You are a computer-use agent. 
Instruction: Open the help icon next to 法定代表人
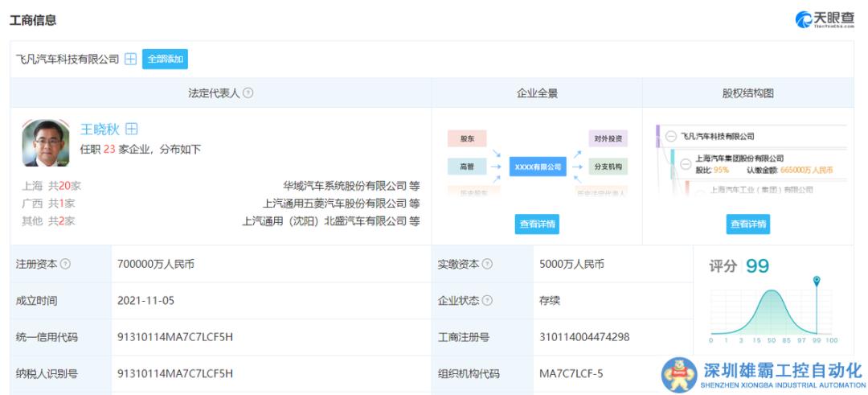point(248,93)
